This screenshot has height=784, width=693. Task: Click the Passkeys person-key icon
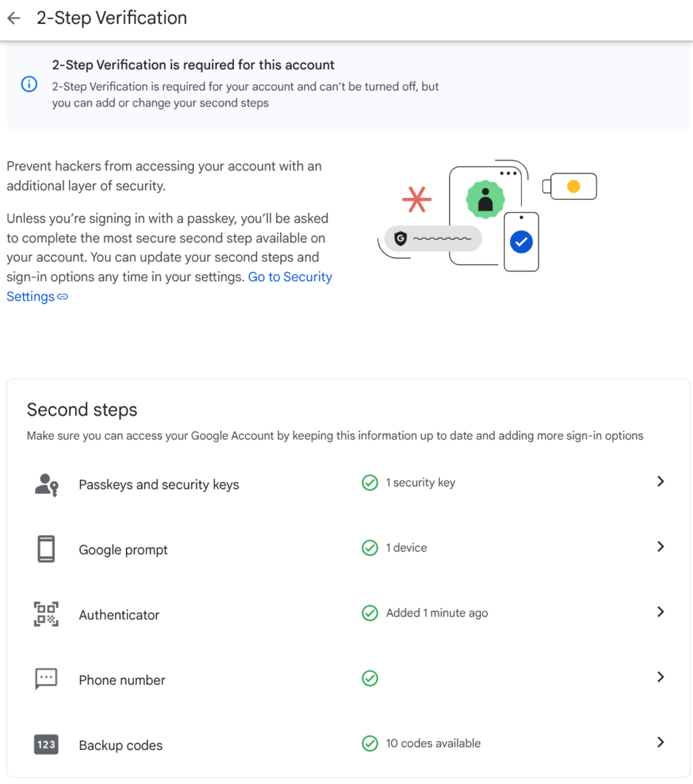(46, 485)
